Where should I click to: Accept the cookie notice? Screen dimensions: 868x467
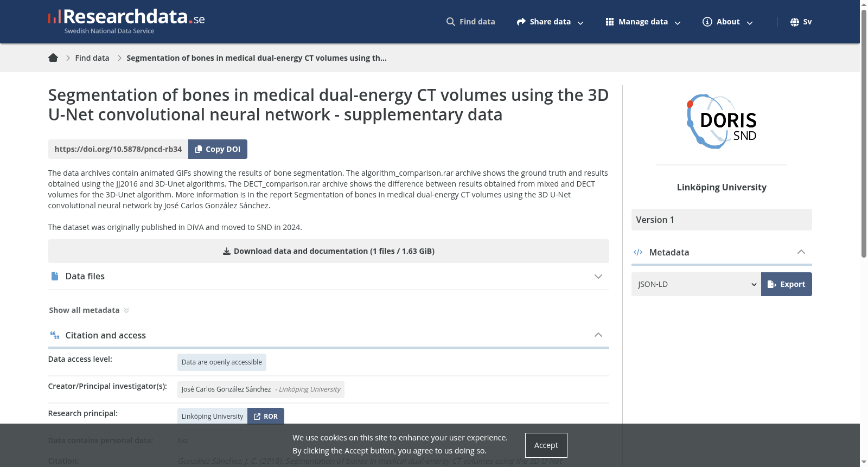coord(546,445)
